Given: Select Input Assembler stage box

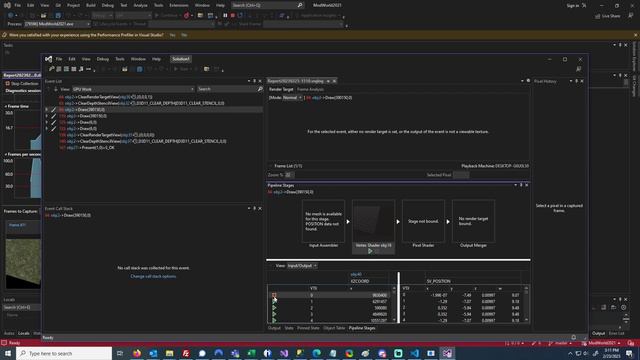Looking at the screenshot, I should pyautogui.click(x=323, y=221).
